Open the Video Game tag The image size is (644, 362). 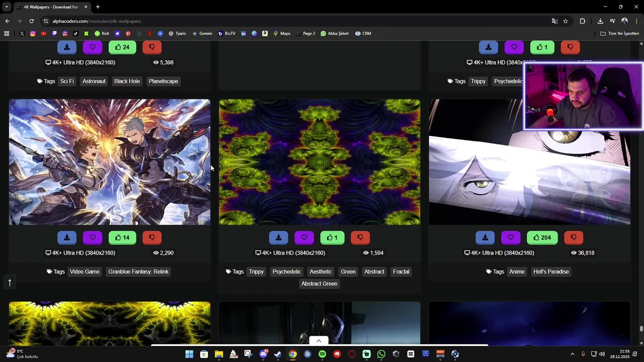(x=85, y=271)
